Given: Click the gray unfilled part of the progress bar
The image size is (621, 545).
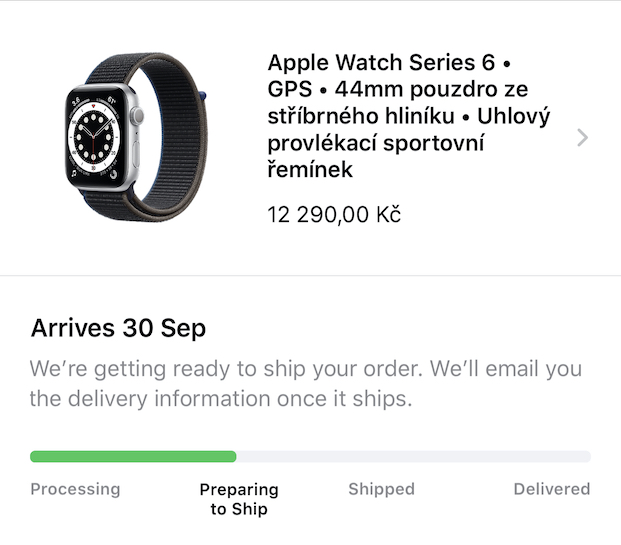Looking at the screenshot, I should pyautogui.click(x=412, y=457).
